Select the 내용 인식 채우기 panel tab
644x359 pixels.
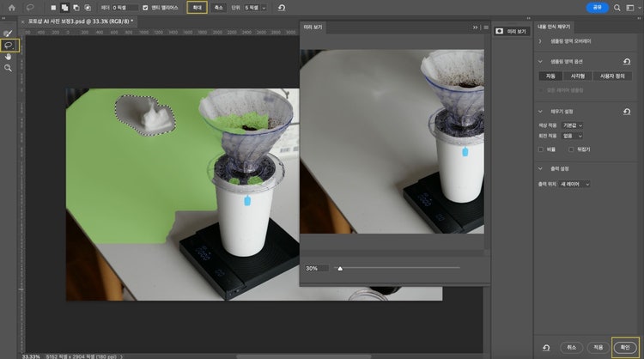554,27
